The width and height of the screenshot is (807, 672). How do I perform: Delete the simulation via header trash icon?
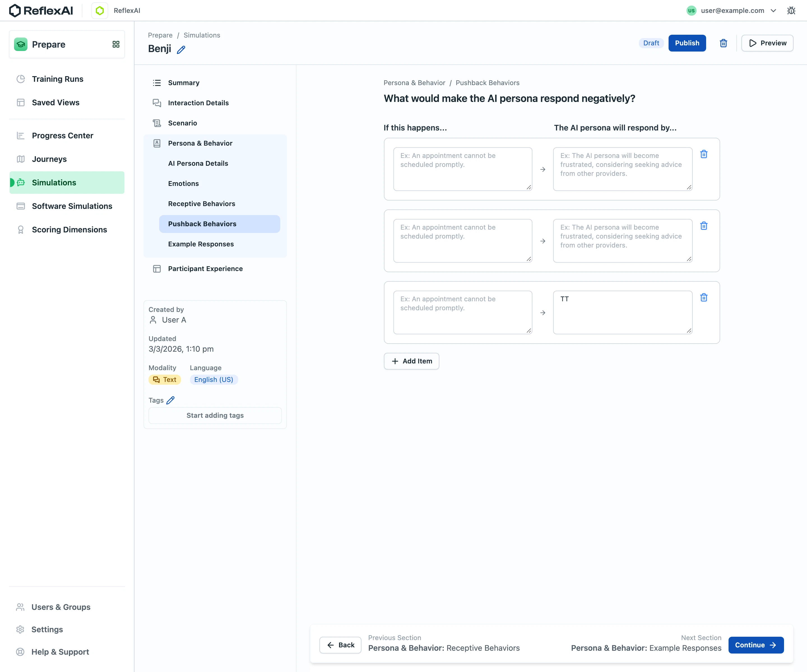(723, 43)
